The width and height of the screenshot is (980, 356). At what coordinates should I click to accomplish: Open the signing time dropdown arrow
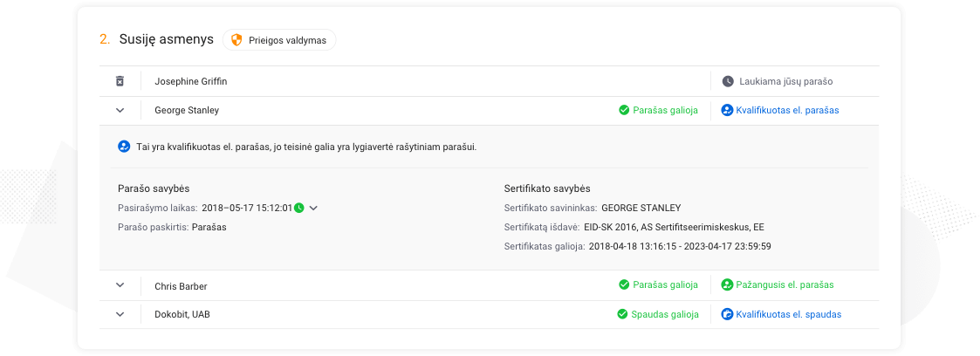tap(314, 208)
